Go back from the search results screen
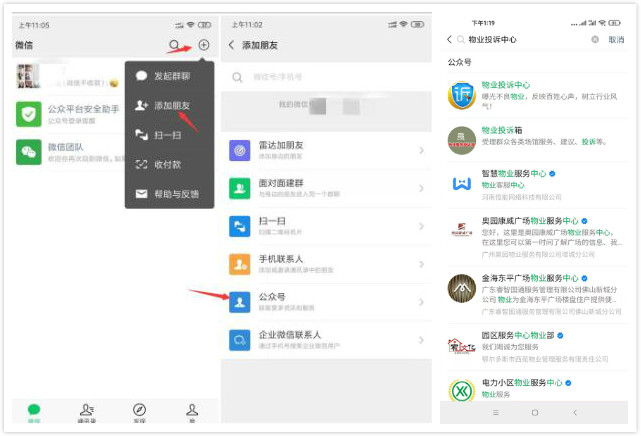This screenshot has height=436, width=641. tap(449, 39)
